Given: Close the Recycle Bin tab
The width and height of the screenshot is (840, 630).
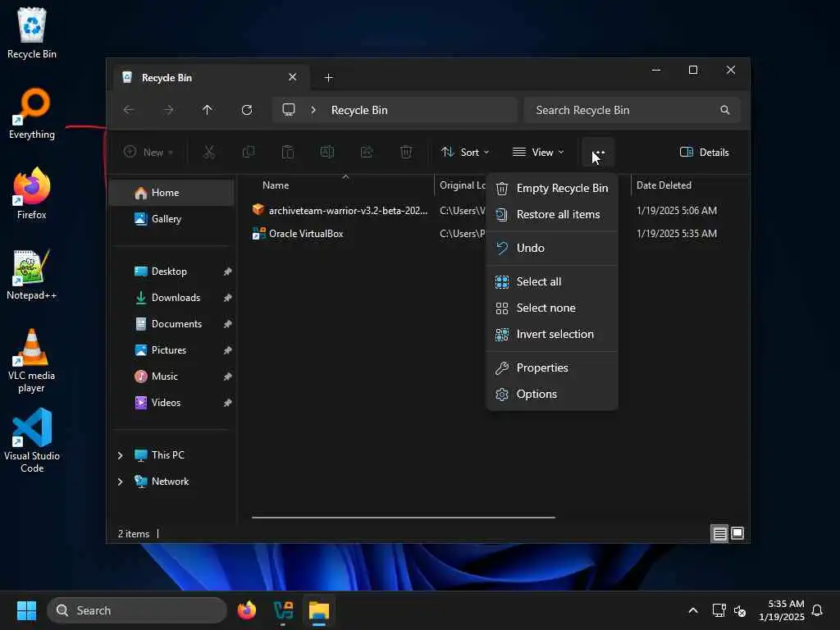Looking at the screenshot, I should point(293,77).
